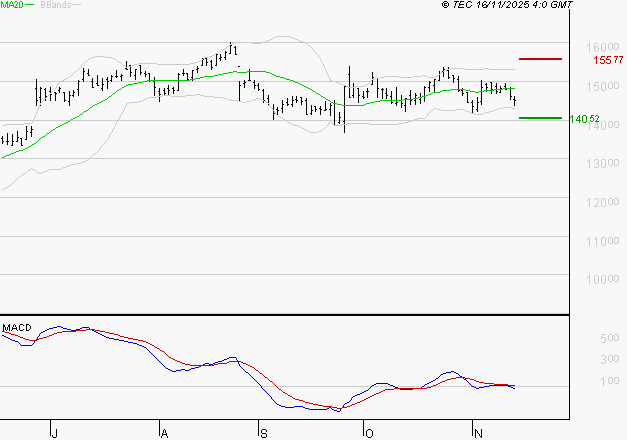Click the N month marker on the time axis

pos(478,433)
